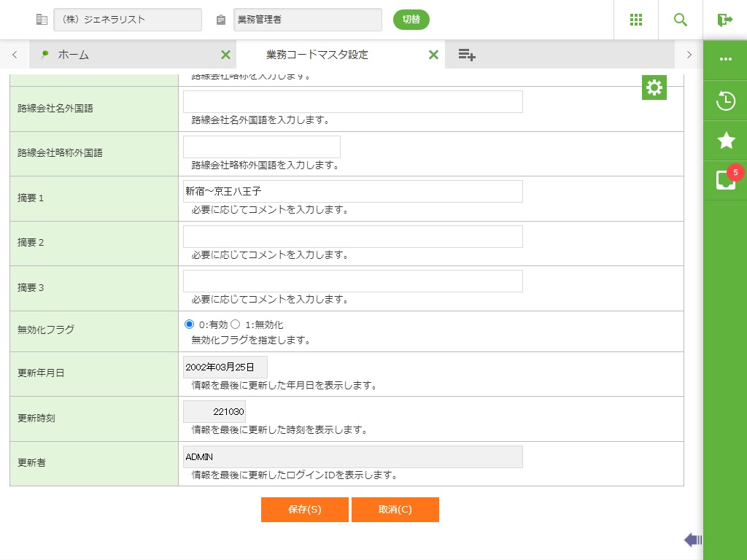
Task: Select the 1:無効化 radio button
Action: point(236,324)
